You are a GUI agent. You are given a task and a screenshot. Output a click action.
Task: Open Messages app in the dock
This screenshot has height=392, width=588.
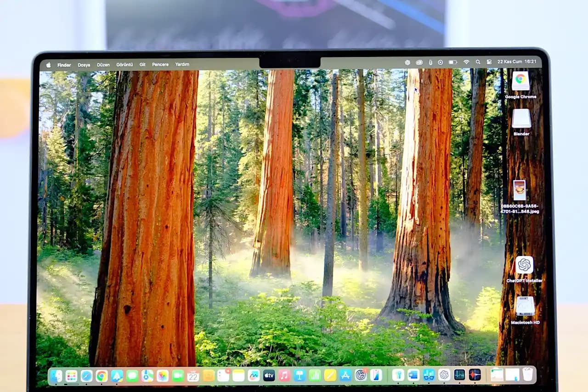[132, 376]
